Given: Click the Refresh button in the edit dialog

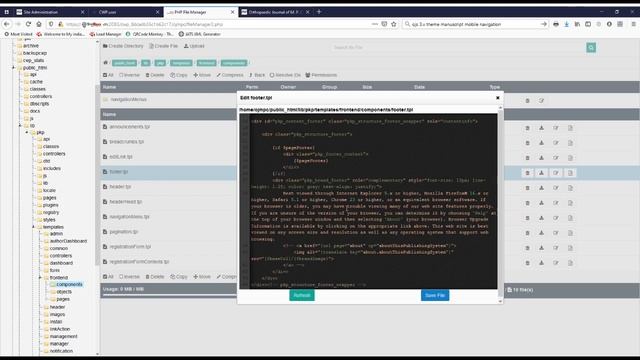Looking at the screenshot, I should pos(302,296).
